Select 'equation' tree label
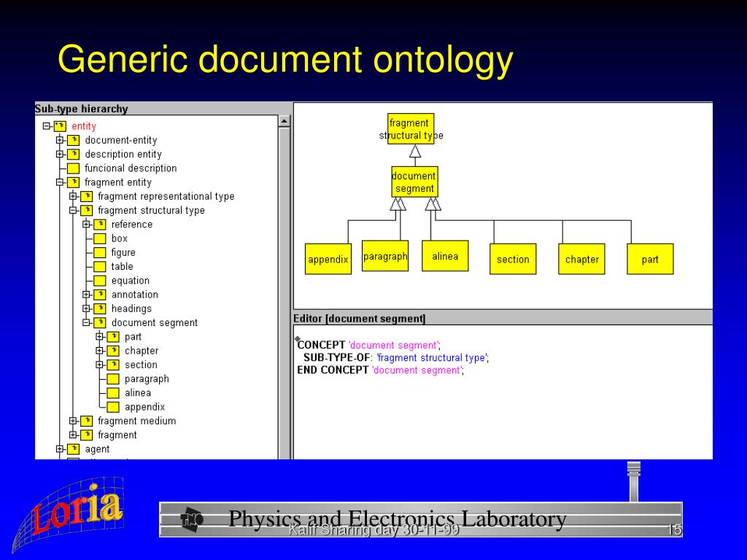Screen dimensions: 747x560 pyautogui.click(x=131, y=281)
